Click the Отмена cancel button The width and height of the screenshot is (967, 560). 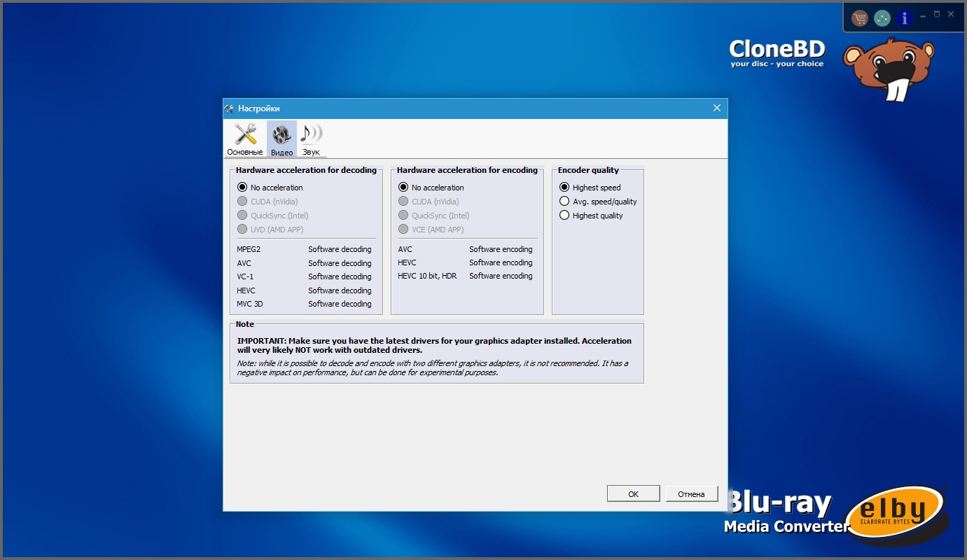pyautogui.click(x=691, y=493)
